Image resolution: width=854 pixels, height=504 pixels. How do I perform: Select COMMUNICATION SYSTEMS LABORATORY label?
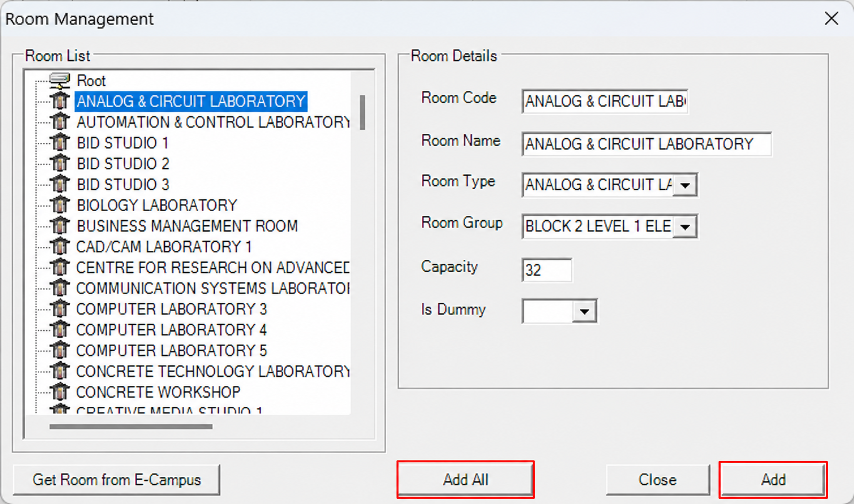[x=213, y=288]
